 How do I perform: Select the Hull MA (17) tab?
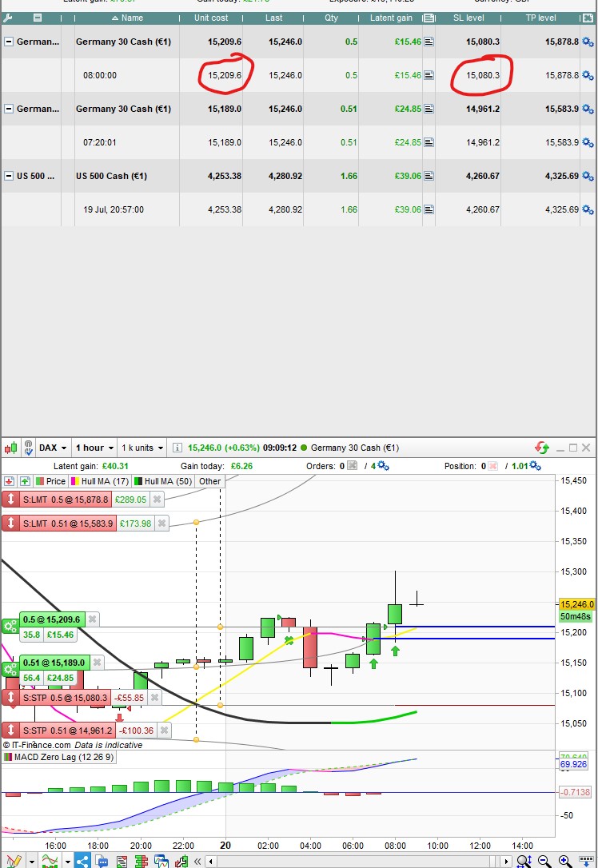point(100,481)
